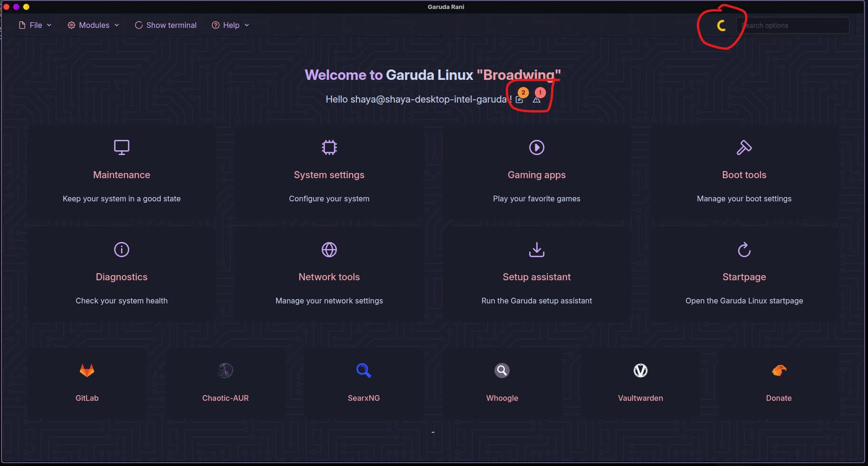Open the SearxNG magnifier icon

(364, 371)
